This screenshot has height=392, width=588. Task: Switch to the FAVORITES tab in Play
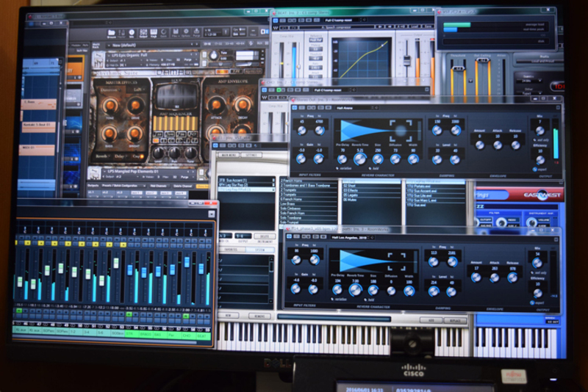(231, 250)
